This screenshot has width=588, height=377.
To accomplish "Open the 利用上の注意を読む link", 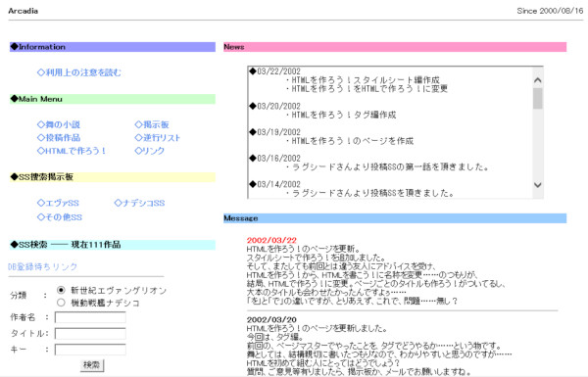I will click(79, 72).
